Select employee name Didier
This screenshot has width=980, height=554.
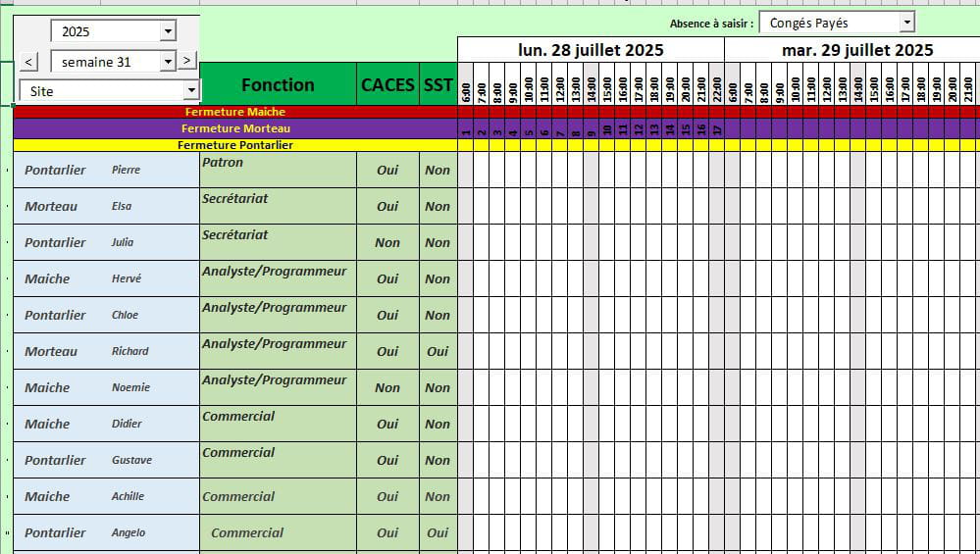pyautogui.click(x=127, y=424)
